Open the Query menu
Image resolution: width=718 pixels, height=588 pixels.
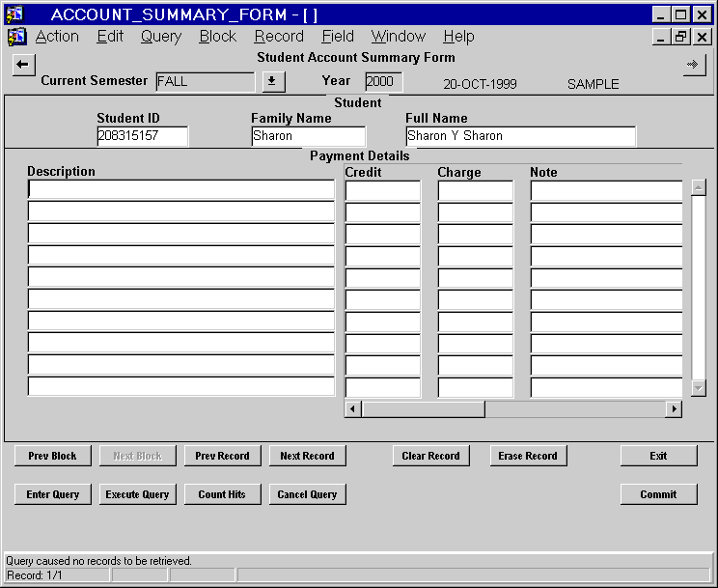pos(161,36)
